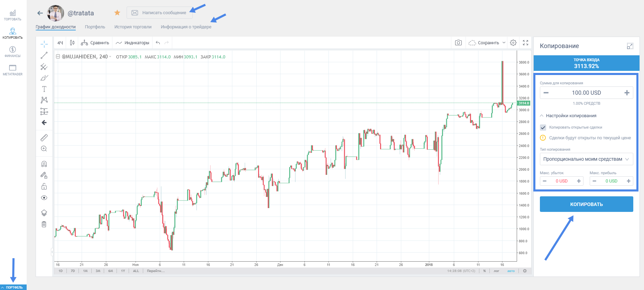
Task: Collapse 'Настройки копирования' section
Action: click(542, 116)
